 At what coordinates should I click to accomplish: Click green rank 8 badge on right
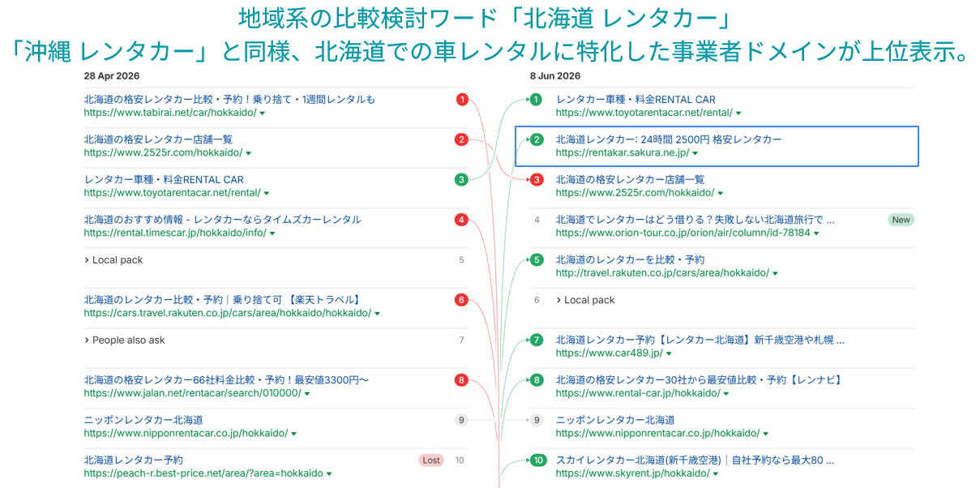[536, 380]
